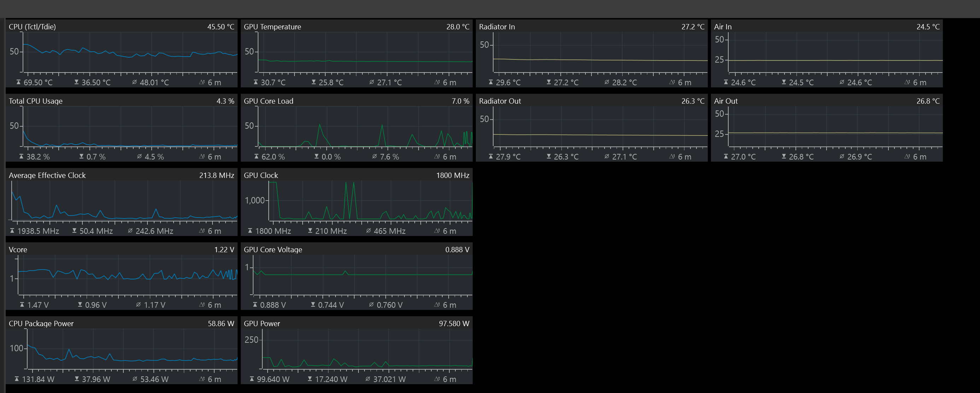Screen dimensions: 980x393
Task: Click the CPU (Tctl/Tdie) panel title
Action: (x=32, y=27)
